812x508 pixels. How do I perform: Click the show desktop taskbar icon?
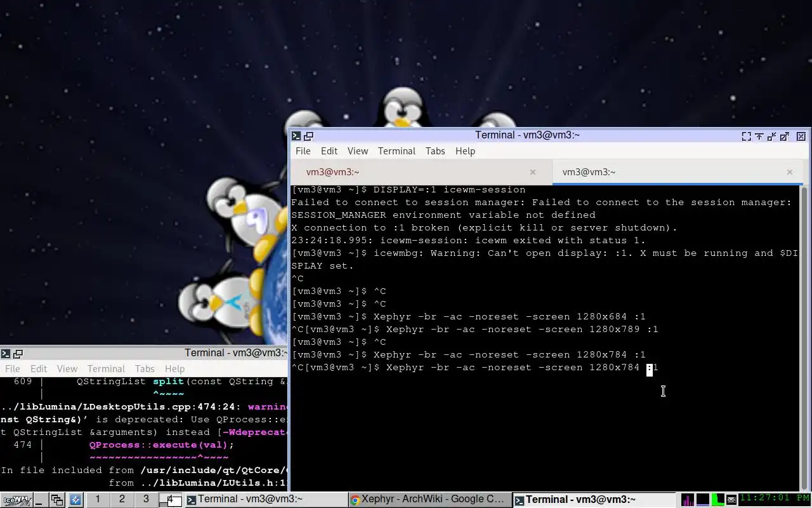pos(41,500)
